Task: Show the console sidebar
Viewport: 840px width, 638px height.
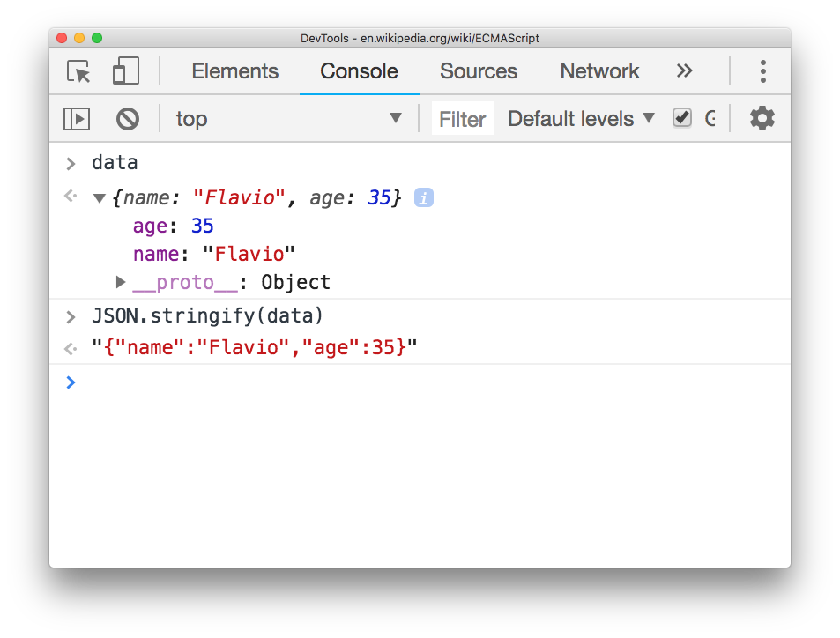Action: pyautogui.click(x=77, y=119)
